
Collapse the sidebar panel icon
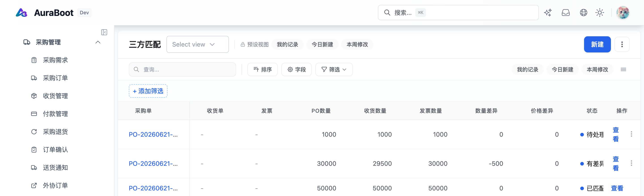pyautogui.click(x=104, y=32)
